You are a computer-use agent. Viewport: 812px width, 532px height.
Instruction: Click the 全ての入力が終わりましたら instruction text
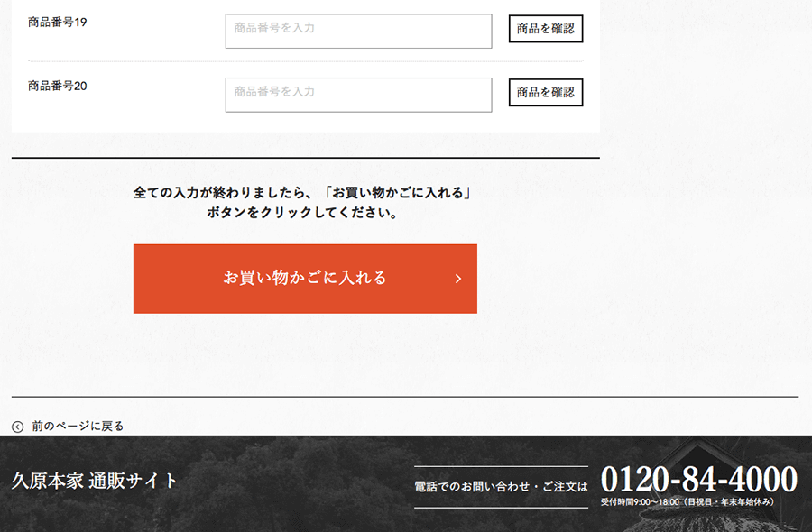click(x=302, y=202)
